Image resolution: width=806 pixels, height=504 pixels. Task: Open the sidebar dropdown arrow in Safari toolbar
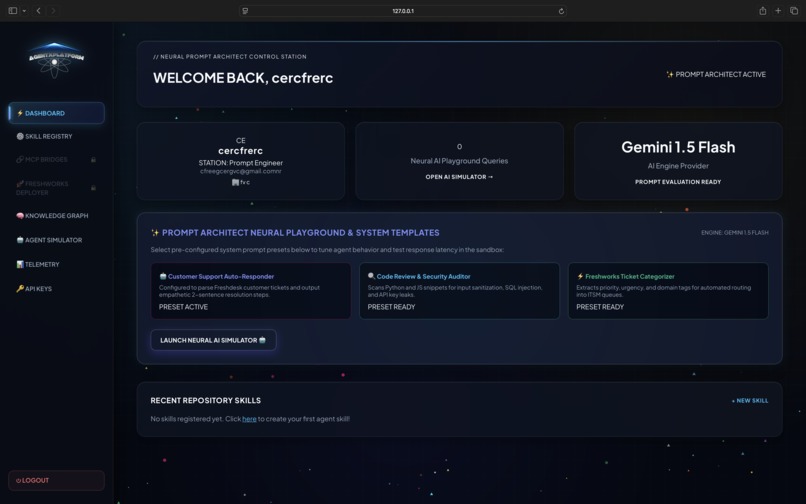tap(24, 11)
